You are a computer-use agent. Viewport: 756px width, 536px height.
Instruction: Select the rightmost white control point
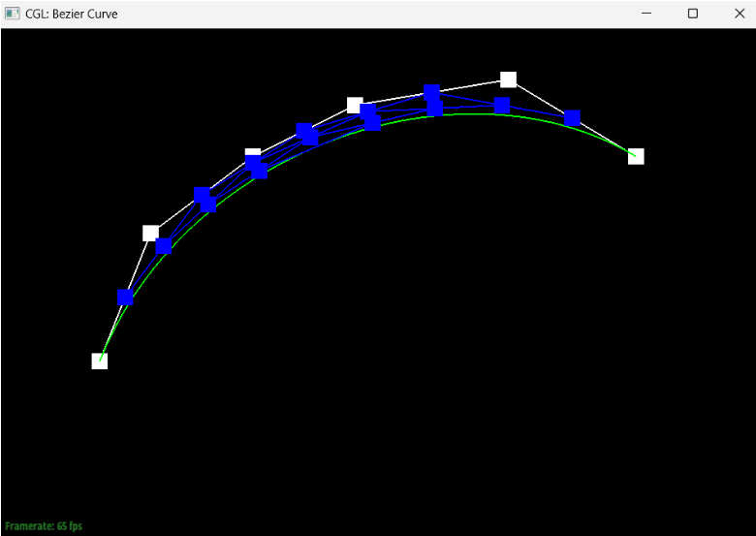click(x=636, y=156)
